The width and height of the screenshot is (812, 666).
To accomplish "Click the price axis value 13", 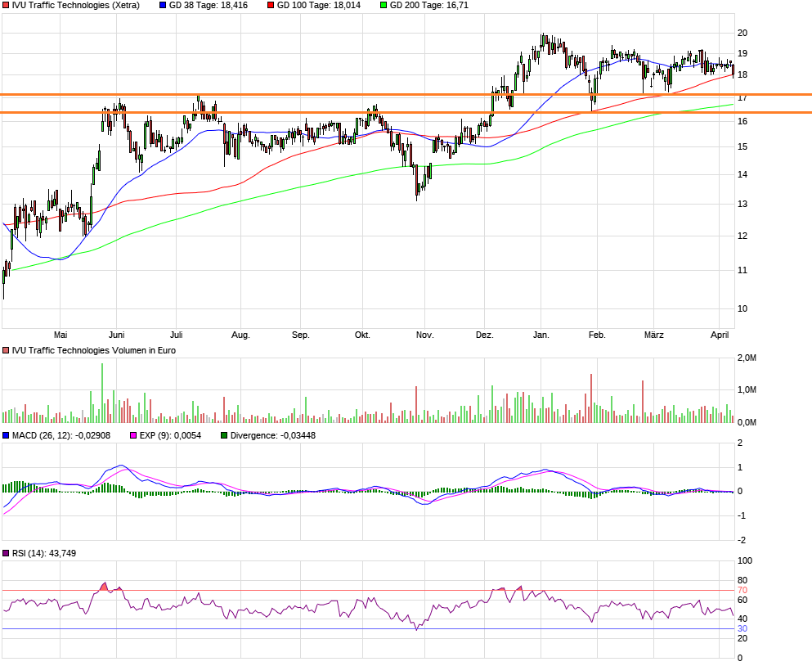I will point(742,205).
